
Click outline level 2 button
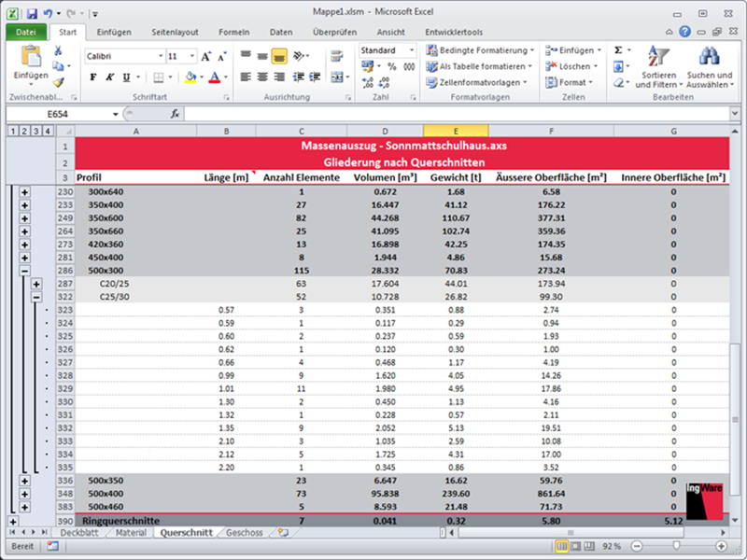pos(23,131)
